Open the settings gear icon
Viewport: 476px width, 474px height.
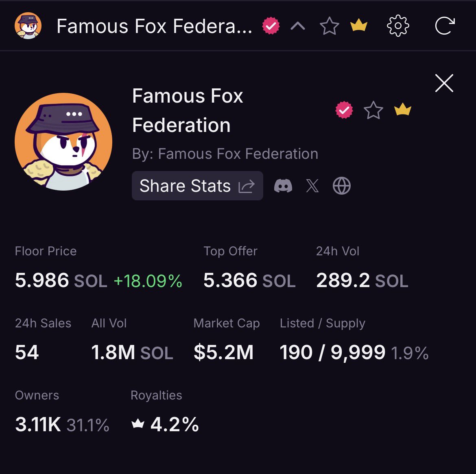[x=397, y=26]
